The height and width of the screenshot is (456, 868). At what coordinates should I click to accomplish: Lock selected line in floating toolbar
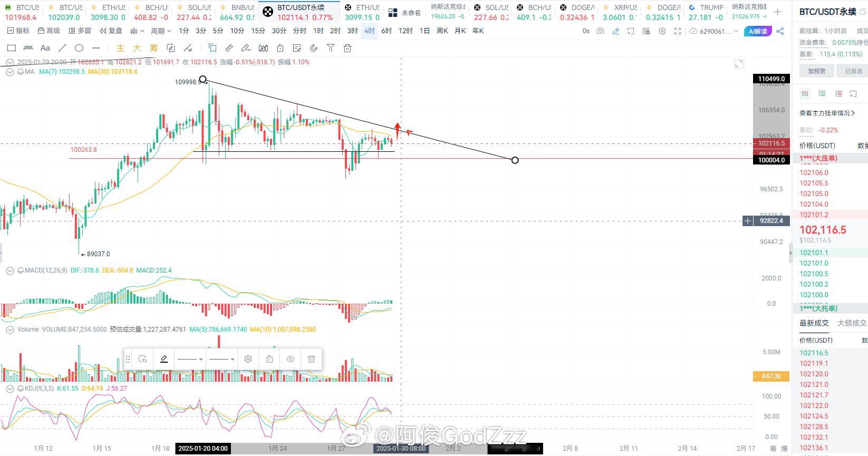(x=269, y=359)
